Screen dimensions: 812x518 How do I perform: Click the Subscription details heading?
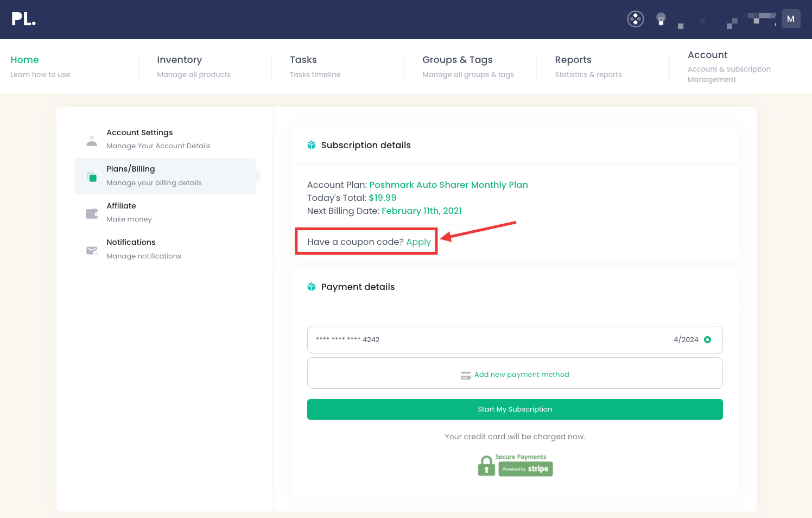click(x=366, y=145)
